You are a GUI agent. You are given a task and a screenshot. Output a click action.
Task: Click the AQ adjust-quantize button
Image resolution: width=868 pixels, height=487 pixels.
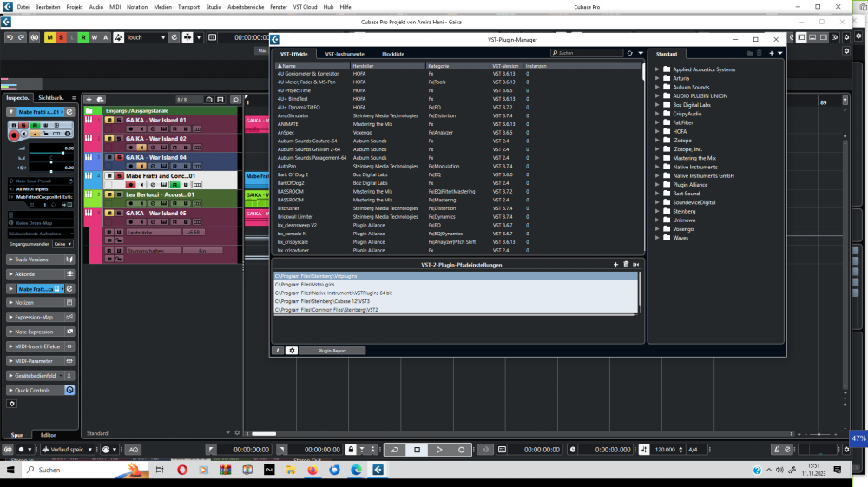pyautogui.click(x=134, y=450)
